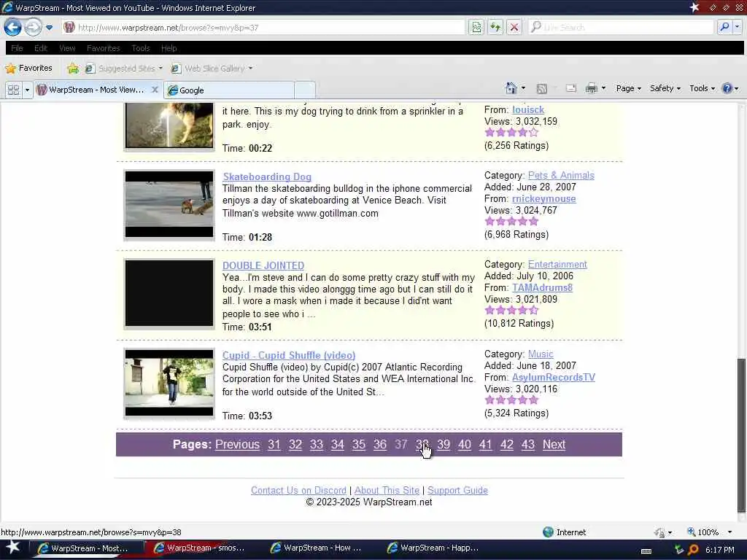Click the Live Search input box
Viewport: 747px width, 560px height.
click(x=622, y=28)
